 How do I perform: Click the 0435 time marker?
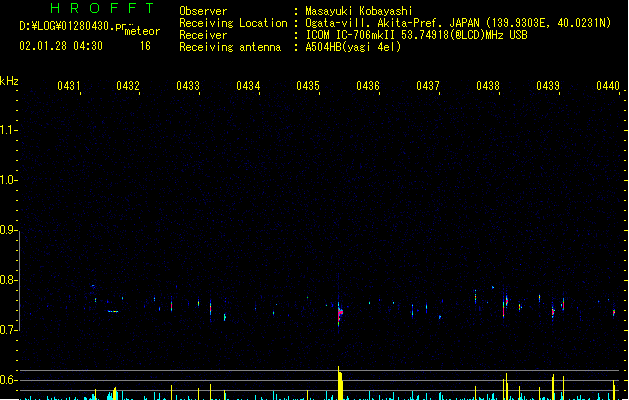[308, 86]
